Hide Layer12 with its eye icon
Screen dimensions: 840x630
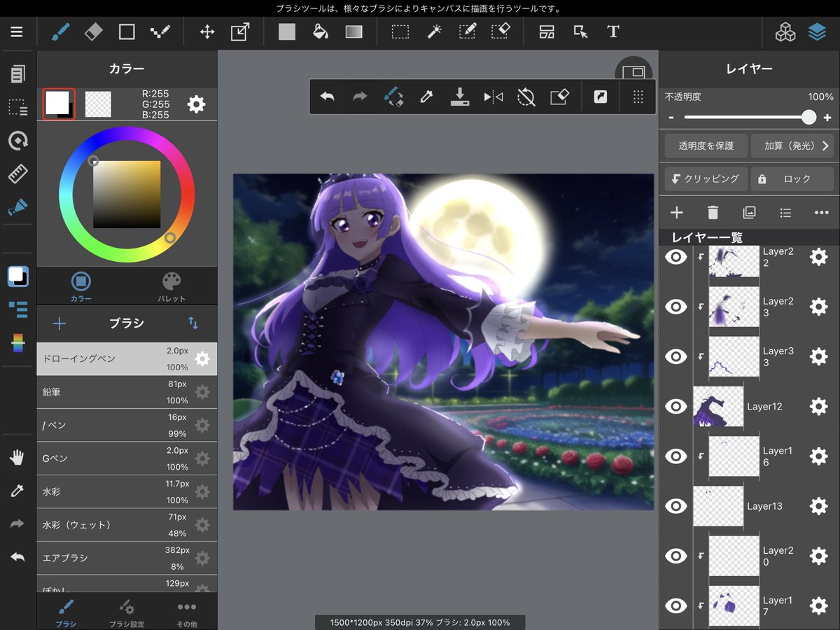pyautogui.click(x=675, y=406)
